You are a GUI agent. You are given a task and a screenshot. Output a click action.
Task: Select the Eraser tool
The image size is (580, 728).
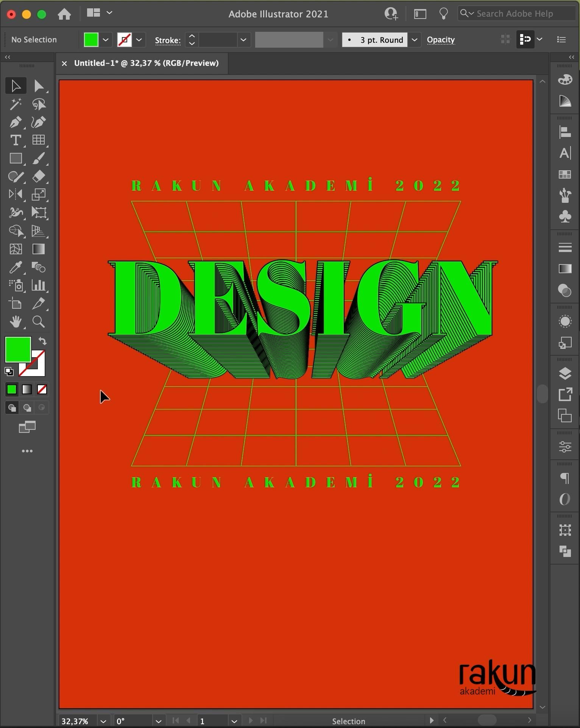[39, 176]
